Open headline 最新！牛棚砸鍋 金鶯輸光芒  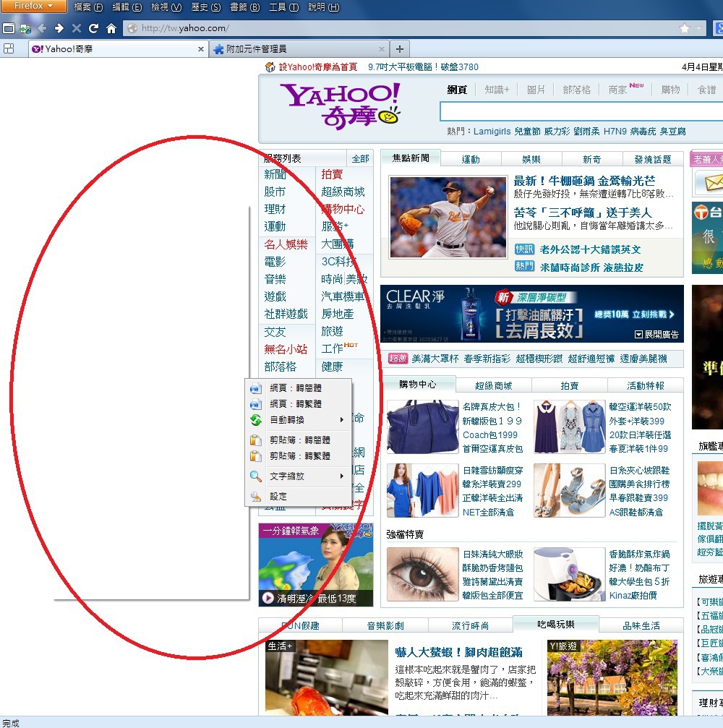[584, 181]
